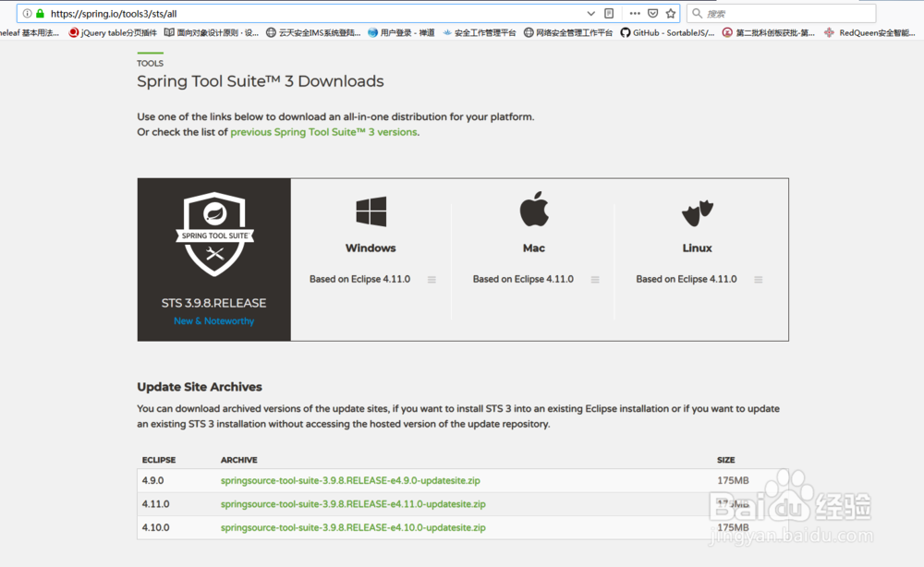
Task: Click the 4.9.0 Eclipse version cell
Action: click(x=152, y=480)
